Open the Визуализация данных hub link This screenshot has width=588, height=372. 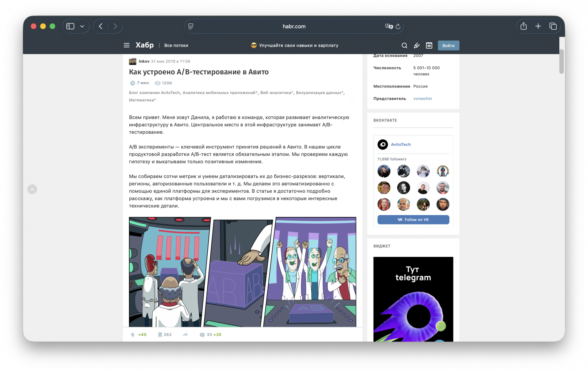click(319, 93)
